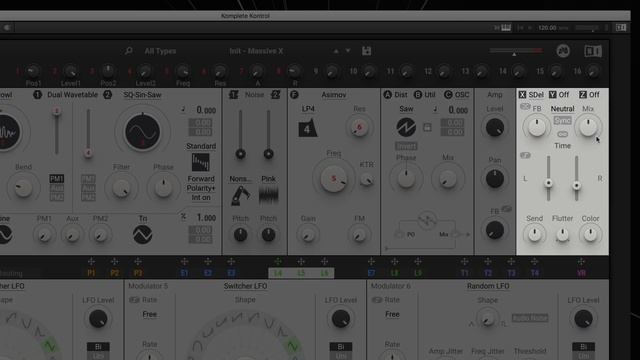
Task: Click the LP4 filter slope icon
Action: pos(308,128)
